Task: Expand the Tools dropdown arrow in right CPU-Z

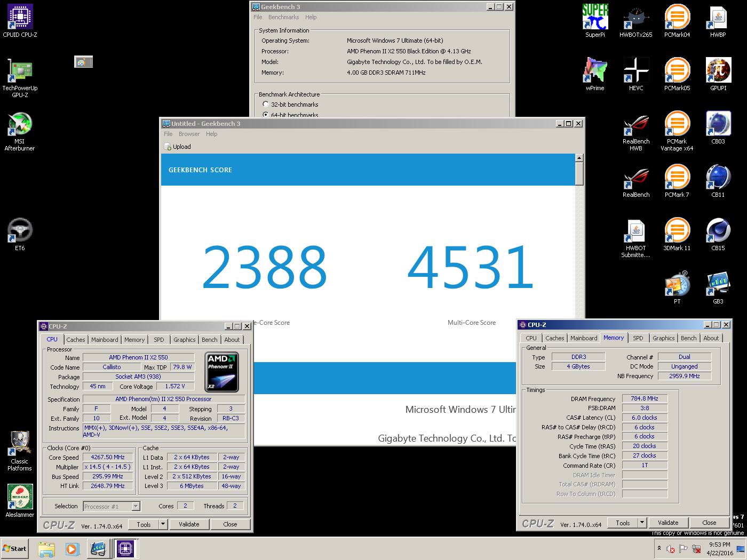Action: (642, 523)
